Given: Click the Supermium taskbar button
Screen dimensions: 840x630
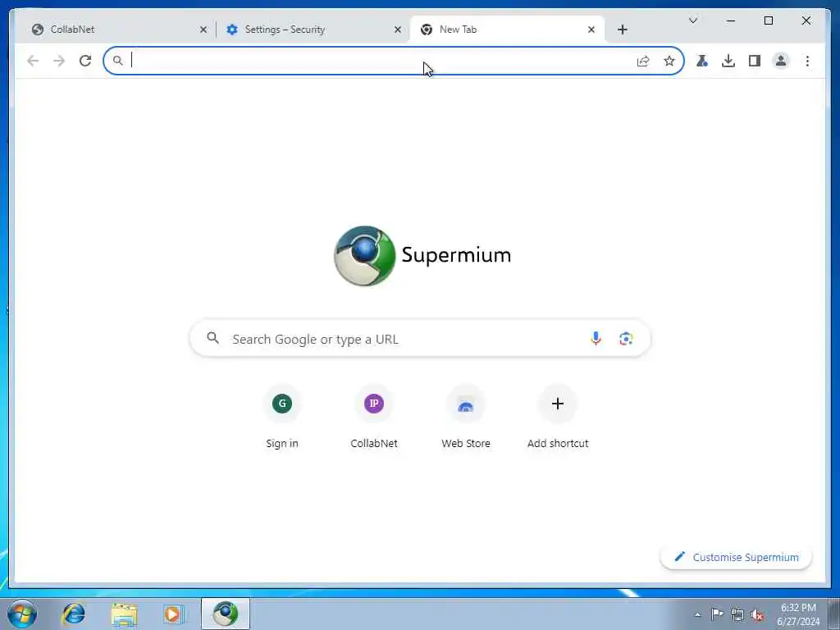Looking at the screenshot, I should [x=226, y=614].
